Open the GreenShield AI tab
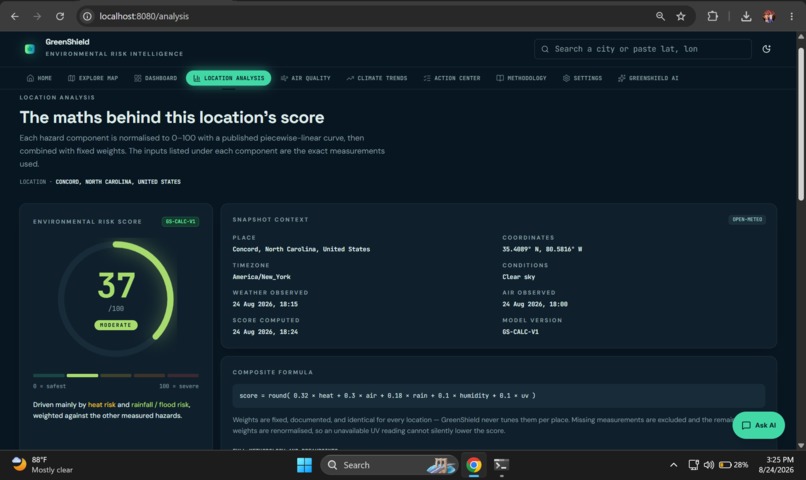 pyautogui.click(x=648, y=78)
